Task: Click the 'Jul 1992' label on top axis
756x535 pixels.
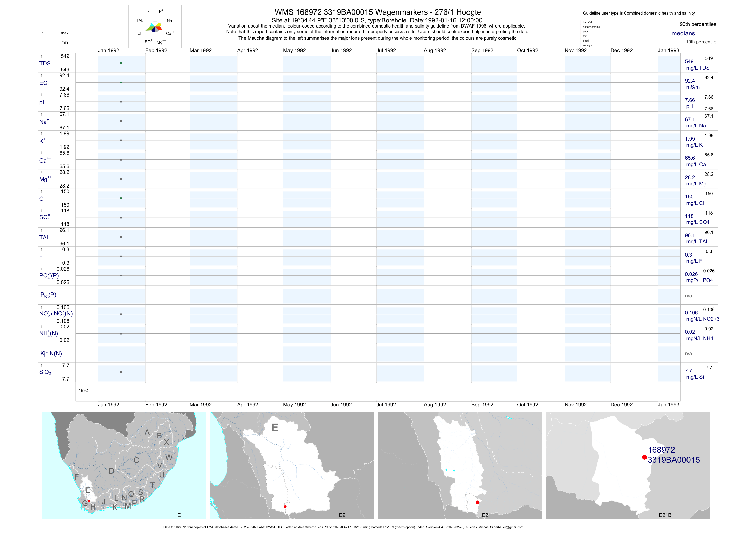Action: [x=386, y=50]
